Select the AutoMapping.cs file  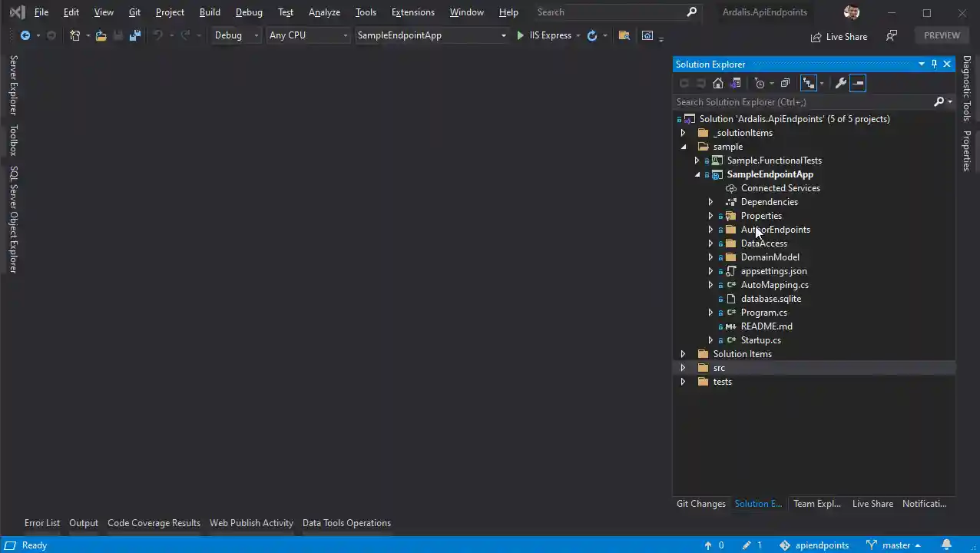[x=774, y=285]
